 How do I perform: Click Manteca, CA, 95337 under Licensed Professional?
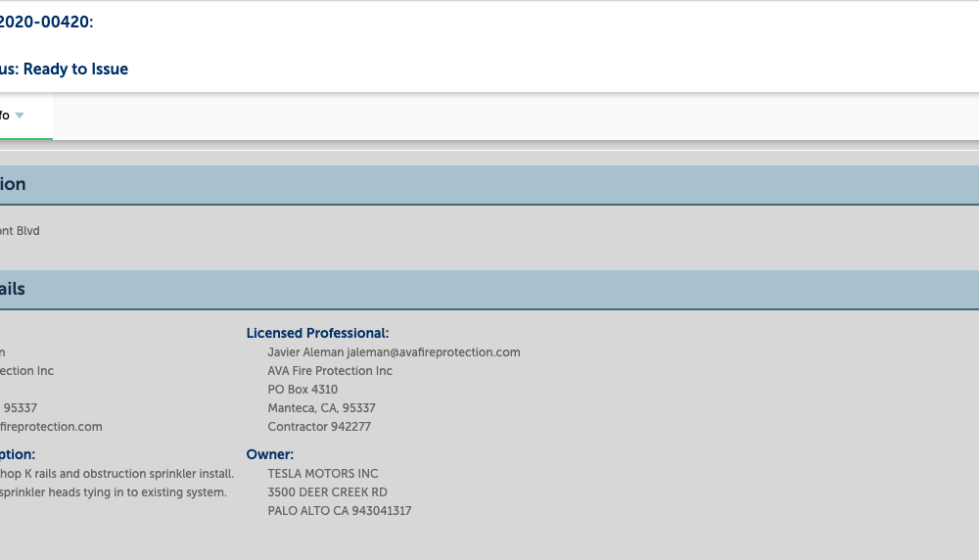point(321,408)
